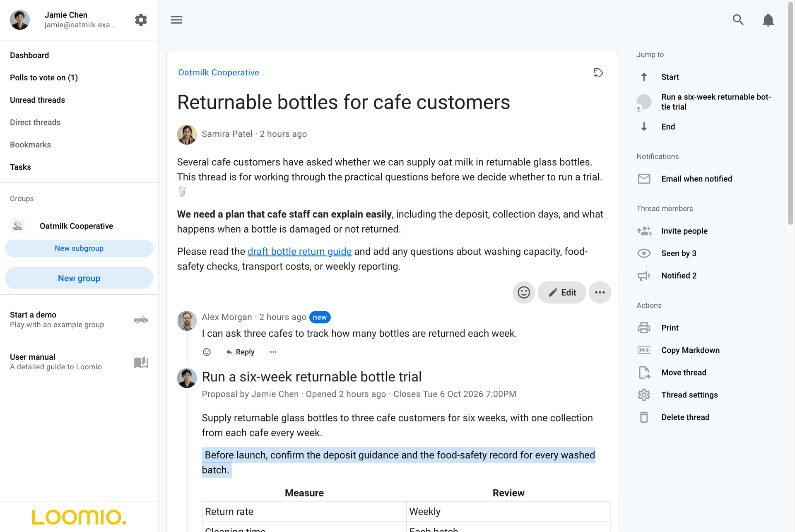Add emoji reaction to Samira's post
This screenshot has height=532, width=795.
click(x=524, y=293)
